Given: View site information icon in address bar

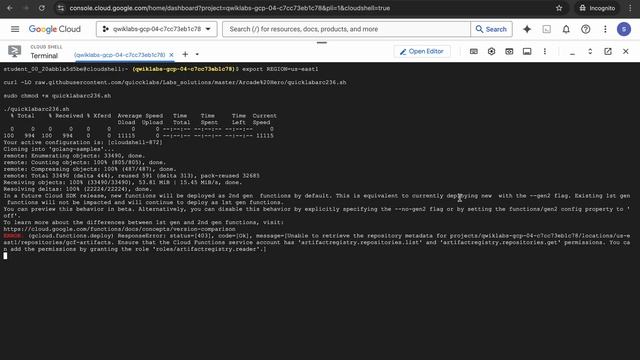Looking at the screenshot, I should (x=60, y=8).
